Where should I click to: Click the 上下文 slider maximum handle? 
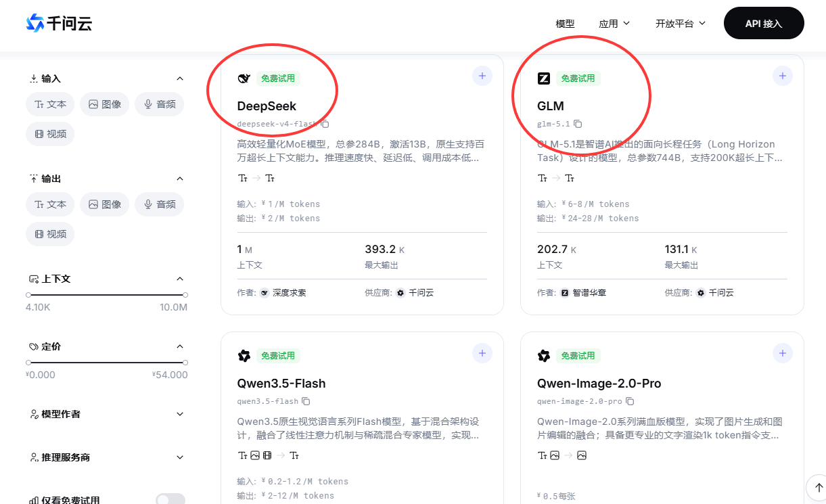point(185,295)
